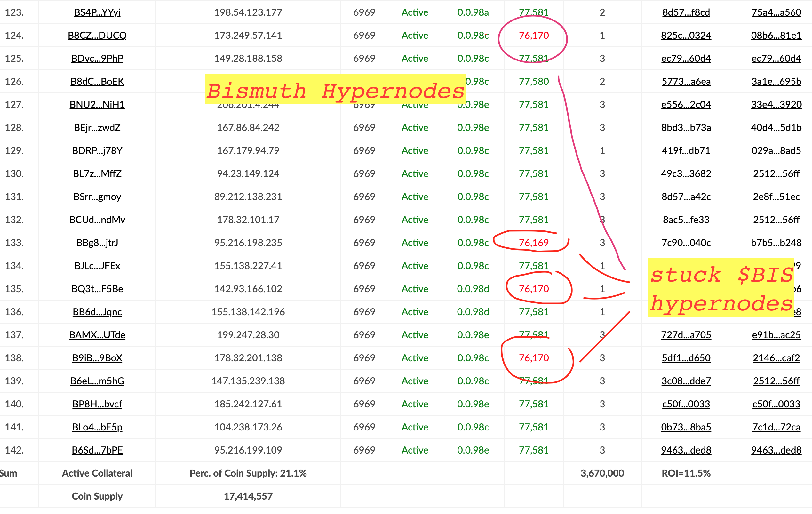Open hash link 8bd3...b73a
Image resolution: width=812 pixels, height=514 pixels.
point(686,127)
